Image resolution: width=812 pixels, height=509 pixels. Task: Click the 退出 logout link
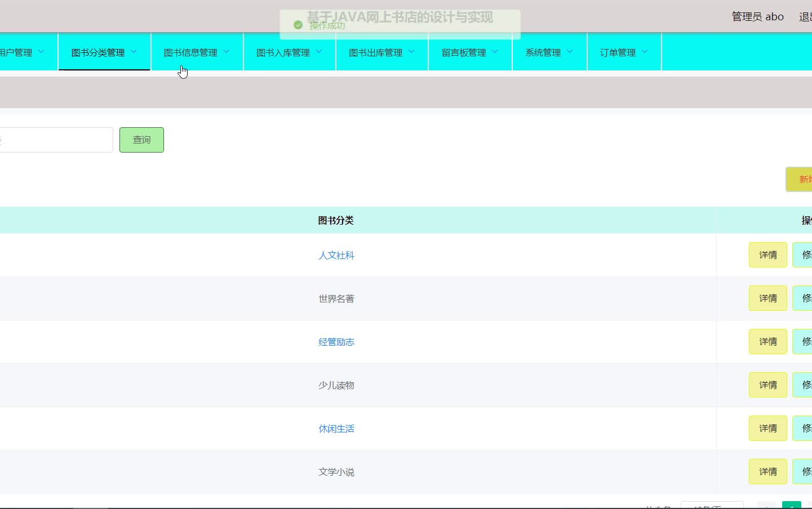(806, 17)
